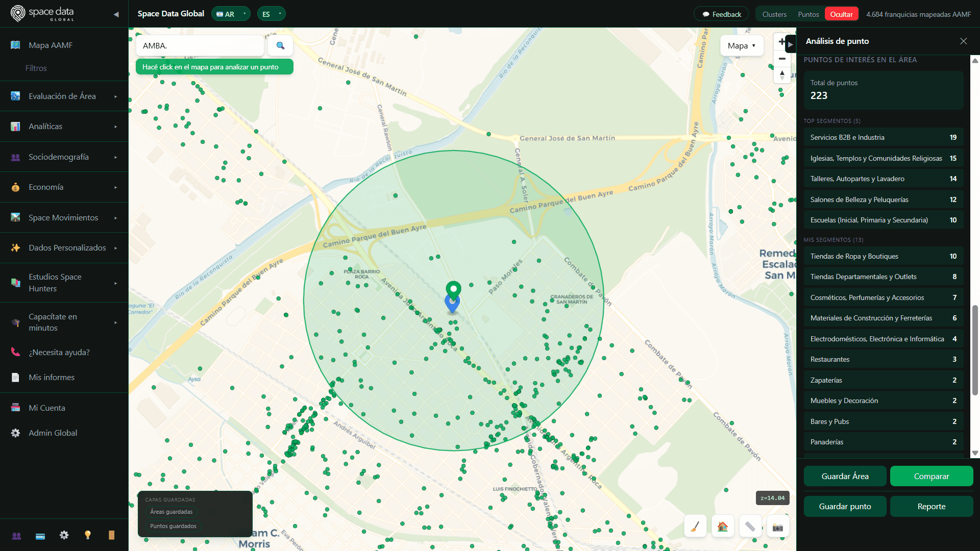Expand the Space Movimientos submenu
This screenshot has width=980, height=551.
click(x=64, y=218)
